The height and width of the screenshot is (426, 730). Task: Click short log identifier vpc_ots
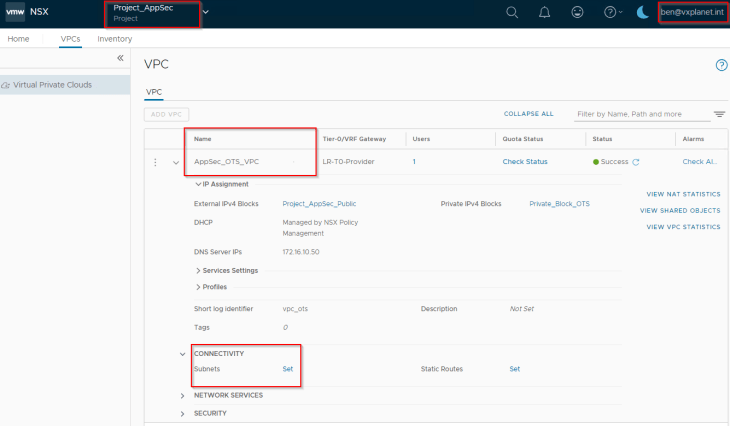click(295, 309)
